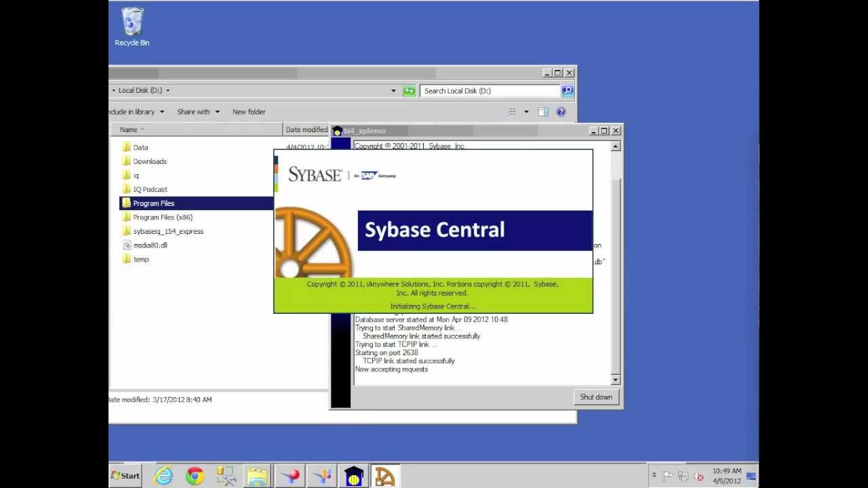Switch to Sybase Central taskbar icon

click(384, 476)
